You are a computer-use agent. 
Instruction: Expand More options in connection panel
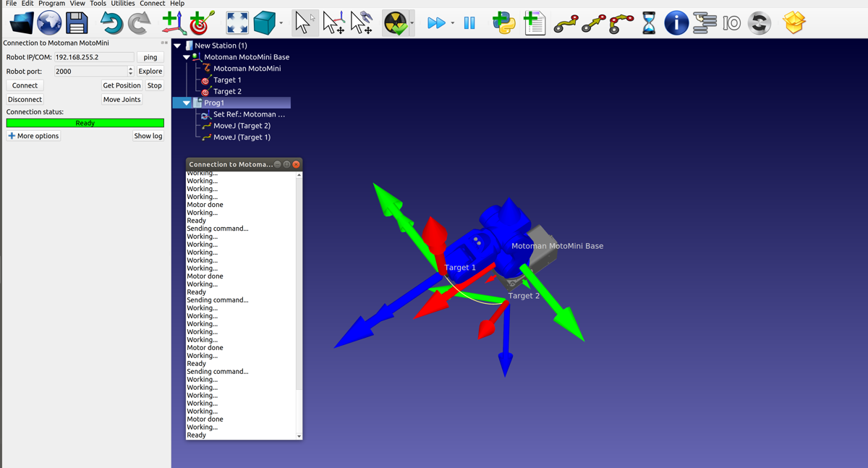[33, 136]
